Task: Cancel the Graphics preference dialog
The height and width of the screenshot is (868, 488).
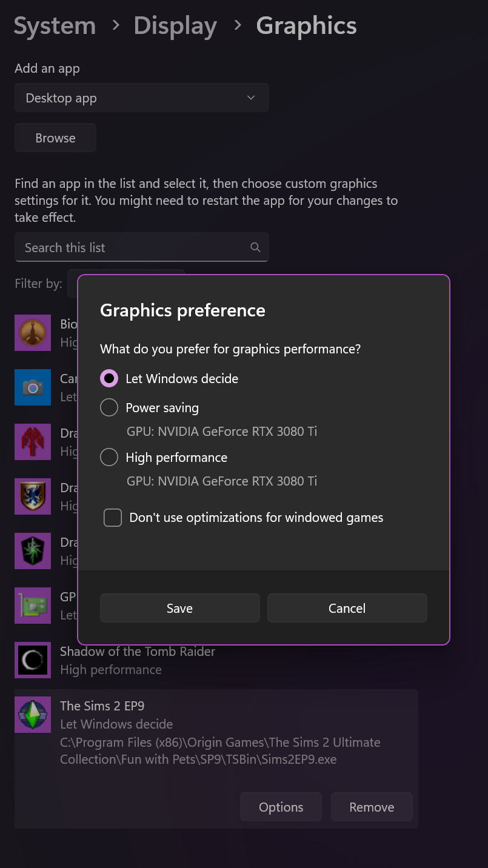Action: coord(347,608)
